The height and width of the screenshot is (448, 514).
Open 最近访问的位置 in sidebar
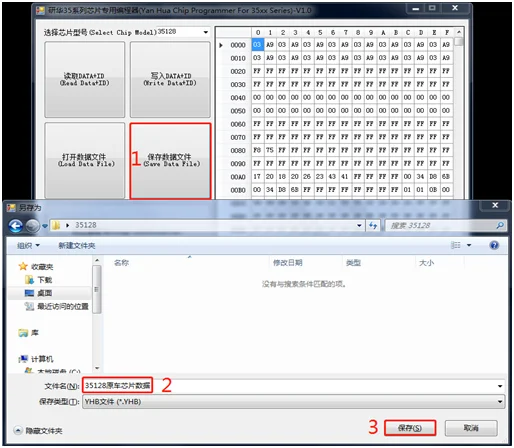57,306
